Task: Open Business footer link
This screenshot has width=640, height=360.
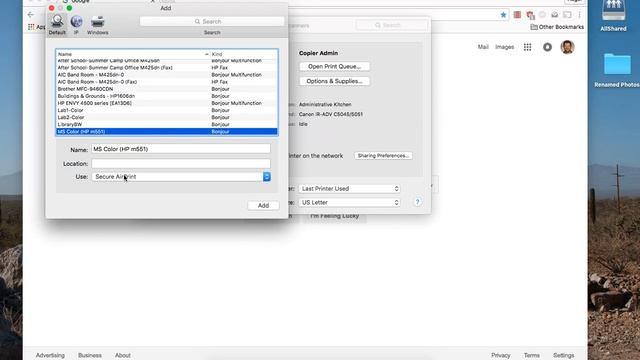Action: coord(90,355)
